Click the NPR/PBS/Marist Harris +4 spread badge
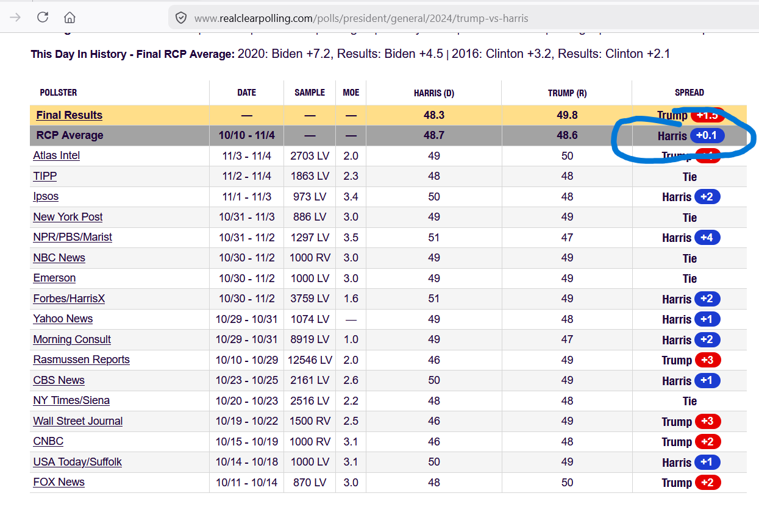This screenshot has height=532, width=759. (707, 238)
